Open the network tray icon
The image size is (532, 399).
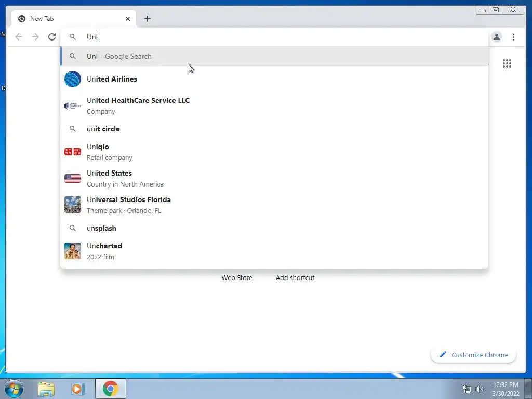click(x=467, y=389)
